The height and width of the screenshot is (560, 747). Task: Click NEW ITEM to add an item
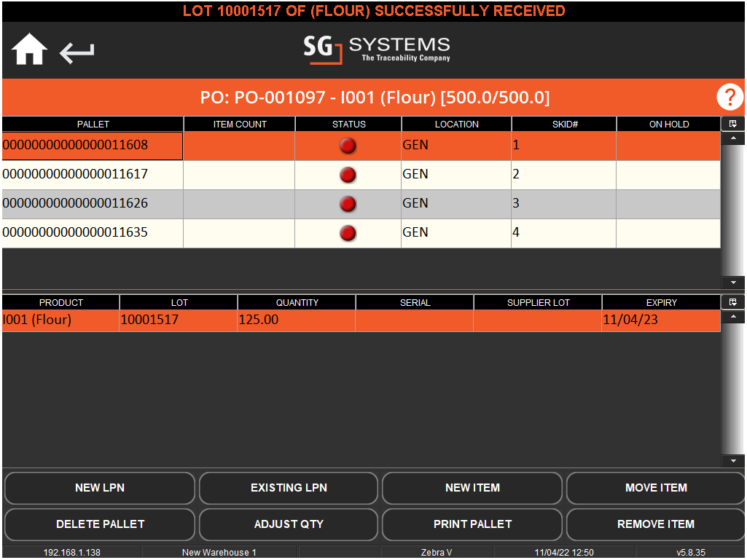(472, 488)
